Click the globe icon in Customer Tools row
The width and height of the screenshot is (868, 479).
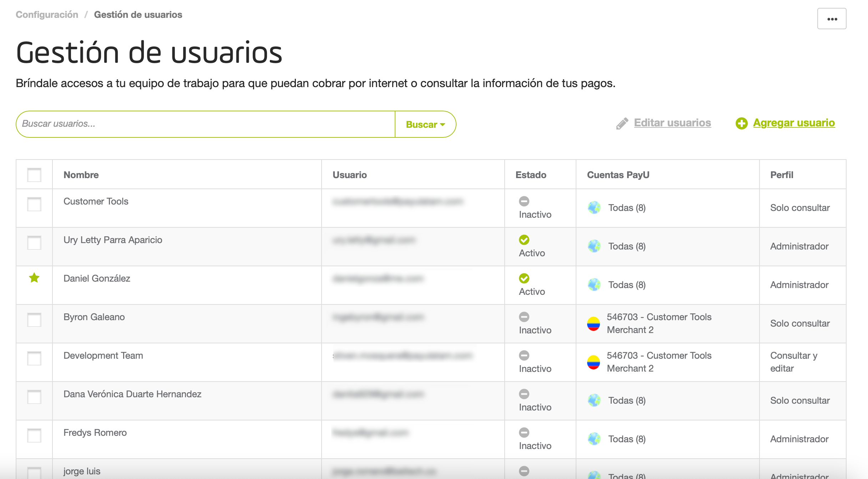coord(594,208)
